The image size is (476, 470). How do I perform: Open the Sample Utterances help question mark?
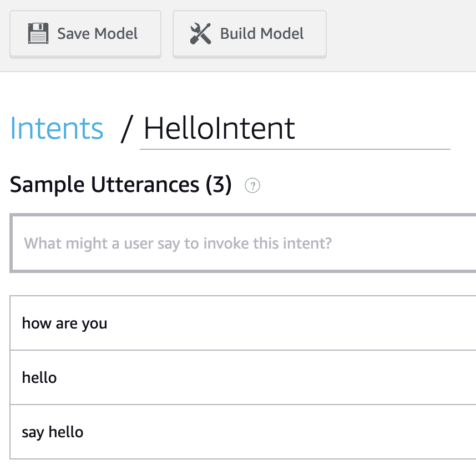coord(252,186)
